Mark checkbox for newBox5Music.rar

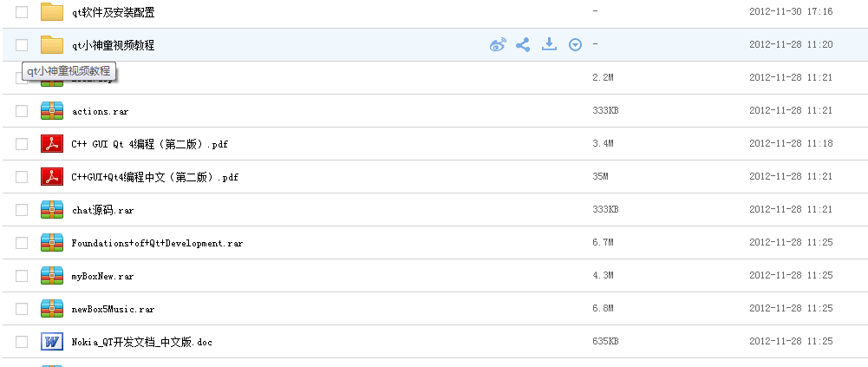tap(22, 309)
